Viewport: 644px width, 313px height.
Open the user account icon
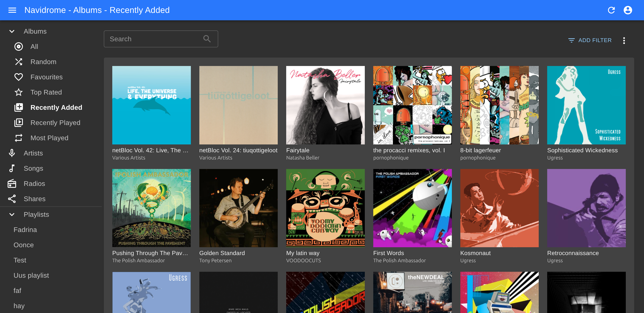pos(627,10)
